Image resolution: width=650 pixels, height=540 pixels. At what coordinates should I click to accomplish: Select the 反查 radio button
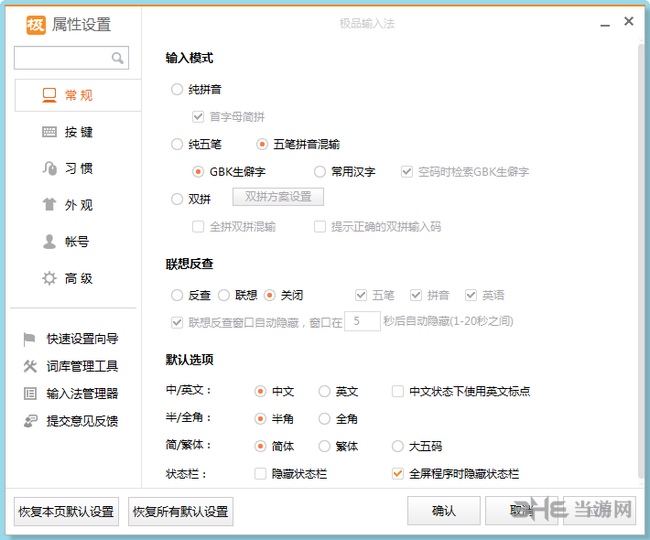(177, 295)
